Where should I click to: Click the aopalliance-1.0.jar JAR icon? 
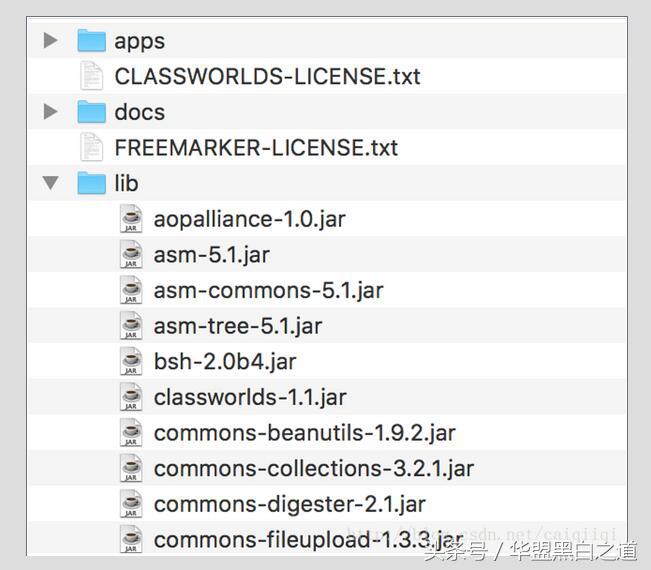(x=131, y=218)
